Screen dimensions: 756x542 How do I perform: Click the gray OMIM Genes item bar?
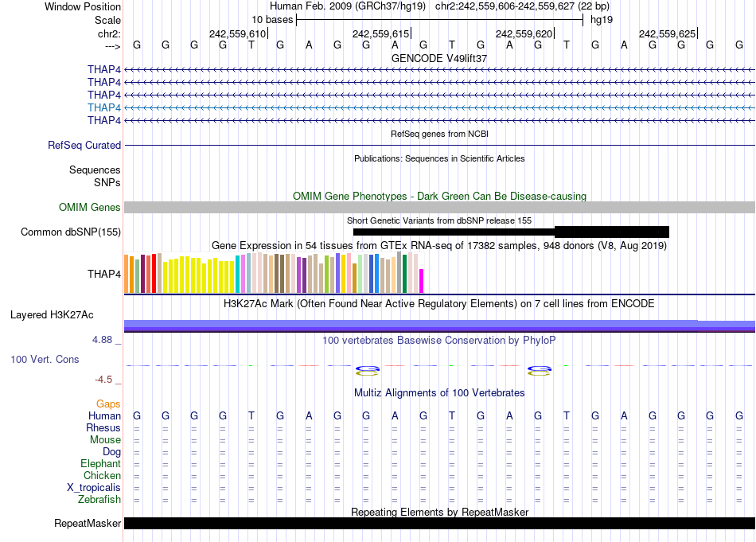click(x=439, y=208)
